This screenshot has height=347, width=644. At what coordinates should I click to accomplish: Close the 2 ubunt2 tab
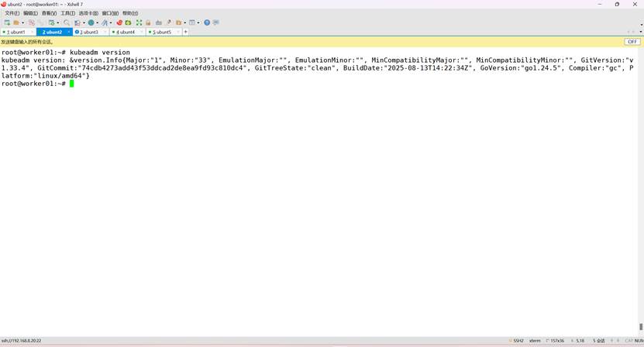(x=69, y=32)
